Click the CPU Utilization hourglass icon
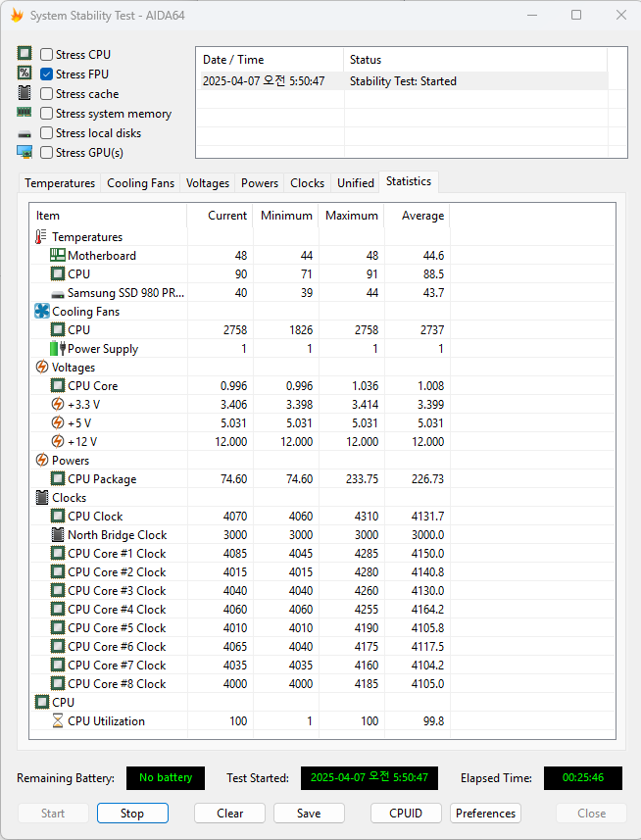This screenshot has width=641, height=840. pos(58,721)
